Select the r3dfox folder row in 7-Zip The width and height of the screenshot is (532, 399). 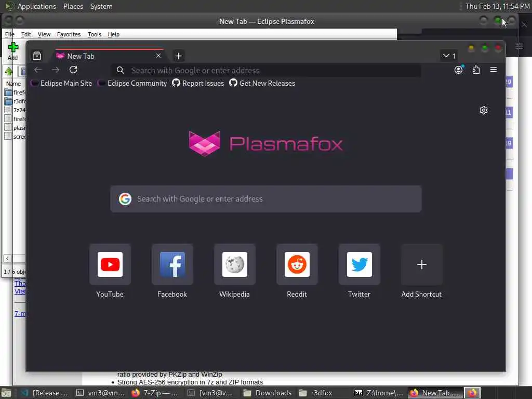pyautogui.click(x=15, y=101)
